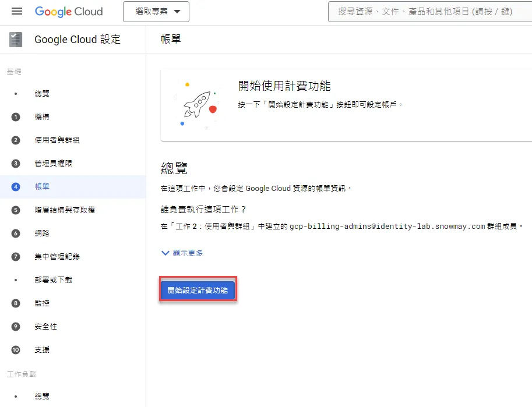Click the number 5 step badge icon
Image resolution: width=532 pixels, height=407 pixels.
pyautogui.click(x=16, y=210)
